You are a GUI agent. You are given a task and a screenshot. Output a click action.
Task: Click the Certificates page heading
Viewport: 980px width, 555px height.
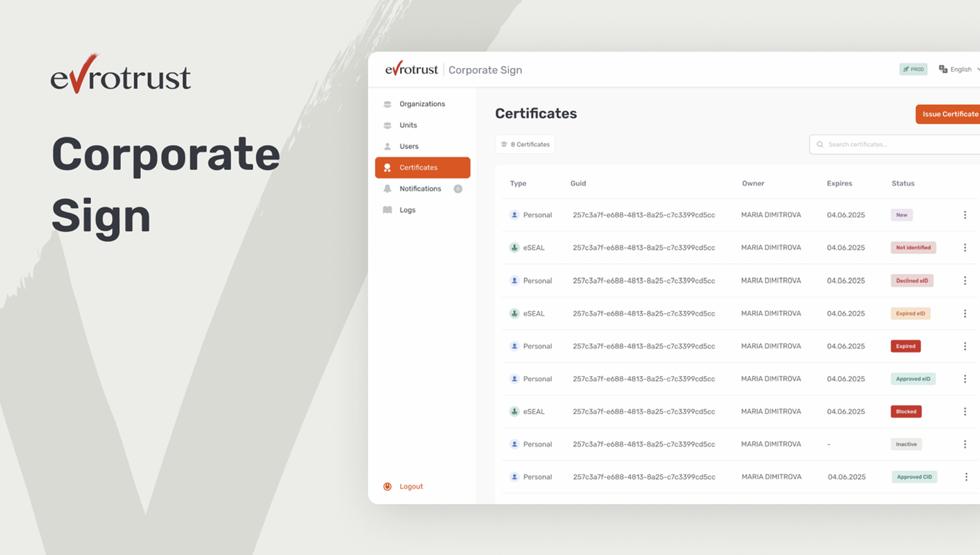(x=536, y=113)
